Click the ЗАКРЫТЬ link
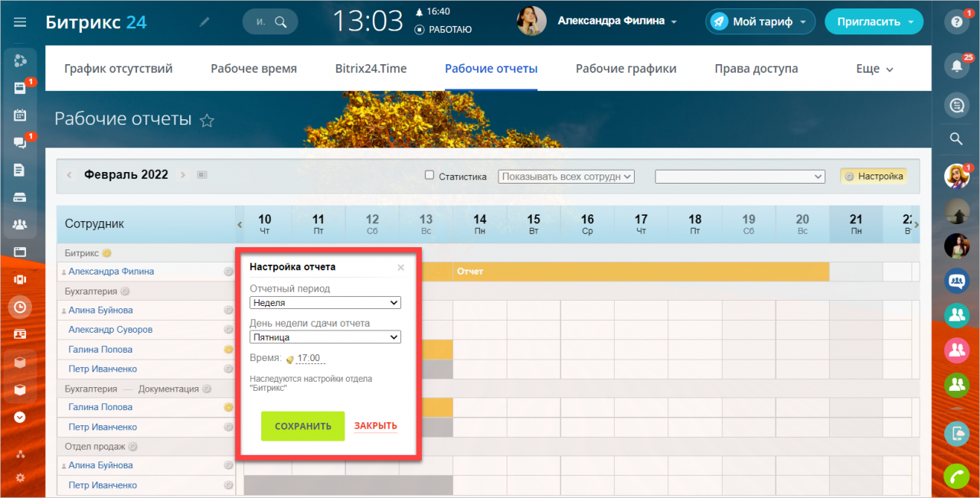The image size is (980, 498). (x=375, y=426)
